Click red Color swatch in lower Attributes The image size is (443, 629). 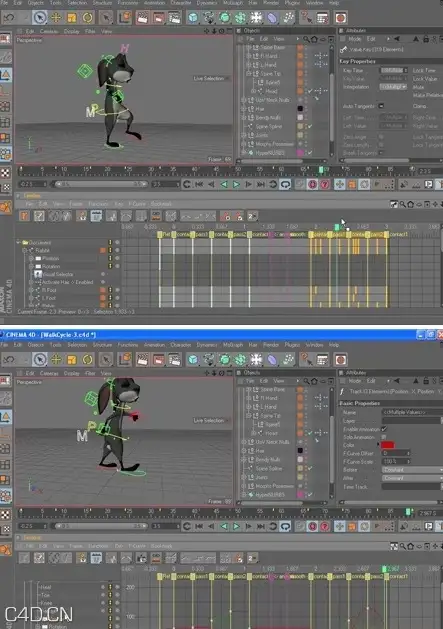(x=388, y=445)
